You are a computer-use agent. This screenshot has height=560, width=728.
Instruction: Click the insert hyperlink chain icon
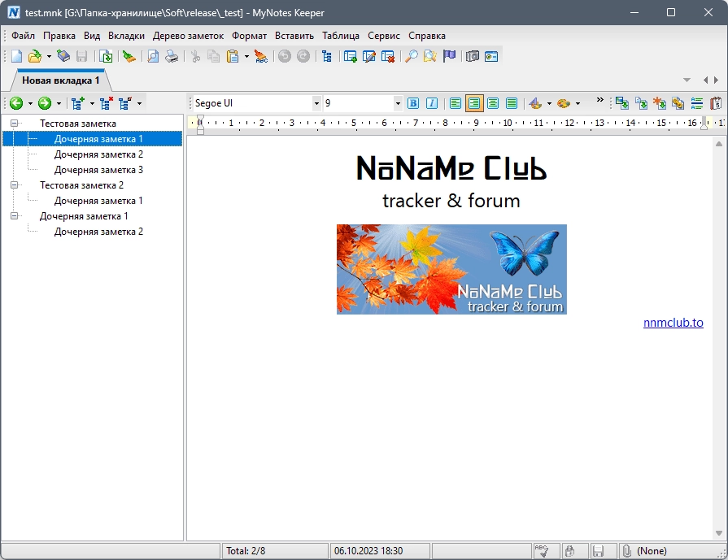pyautogui.click(x=678, y=103)
